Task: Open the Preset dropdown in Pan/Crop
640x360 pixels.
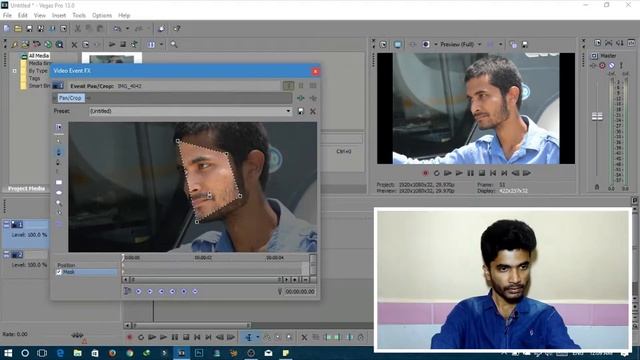Action: [288, 111]
